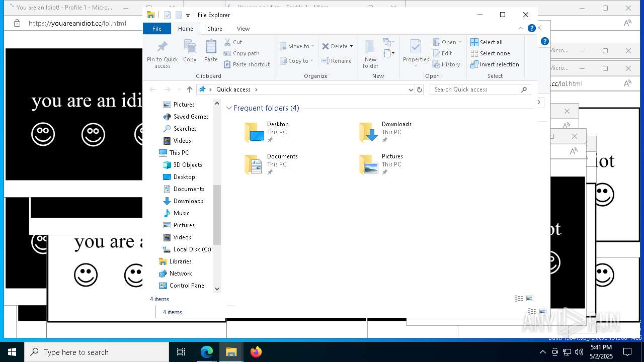644x362 pixels.
Task: Open the Open dropdown in ribbon
Action: (x=460, y=42)
